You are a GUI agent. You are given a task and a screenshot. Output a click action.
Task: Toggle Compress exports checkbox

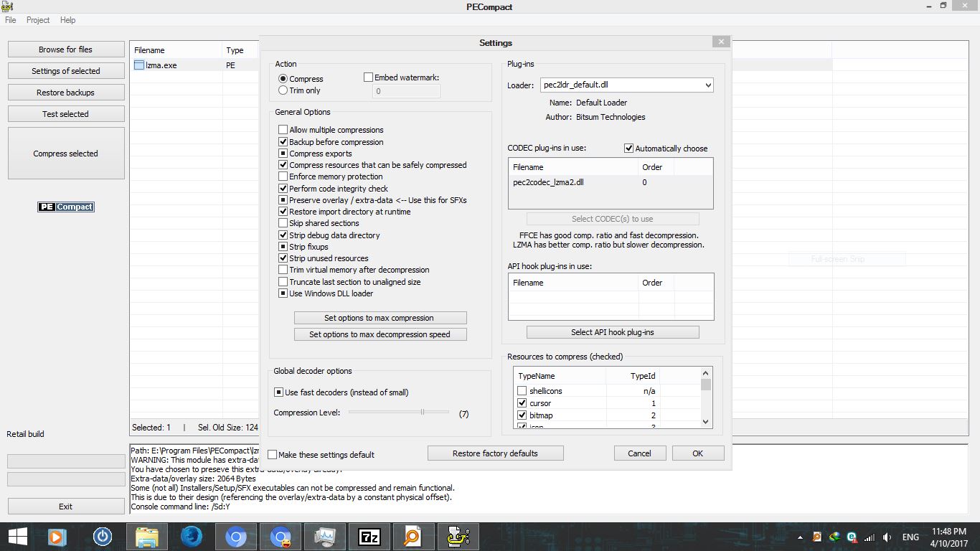[283, 154]
